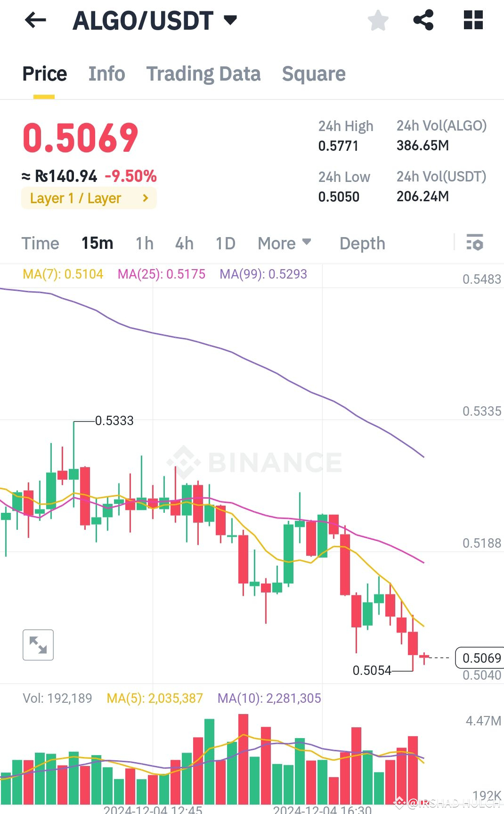Expand chart to fullscreen via expand icon

[38, 645]
